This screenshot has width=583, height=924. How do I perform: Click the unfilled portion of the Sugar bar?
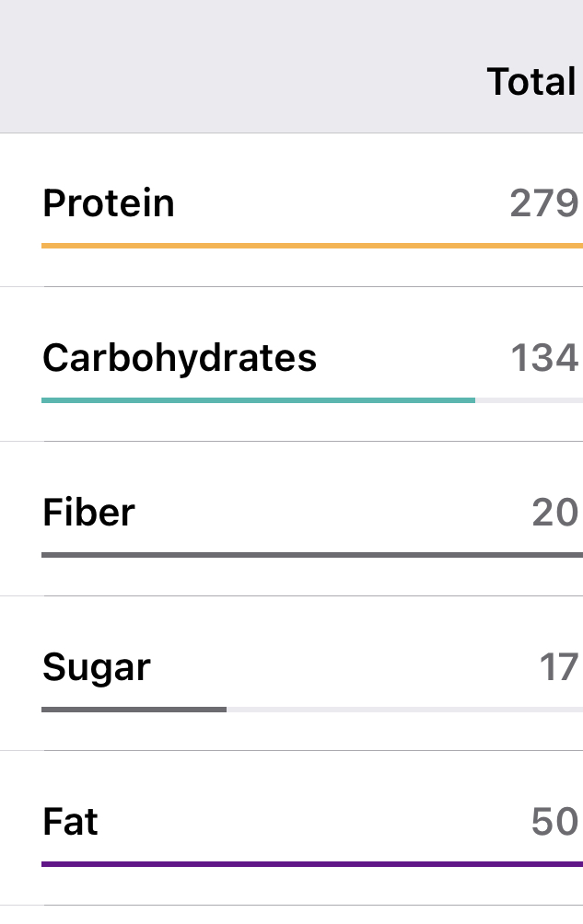403,710
